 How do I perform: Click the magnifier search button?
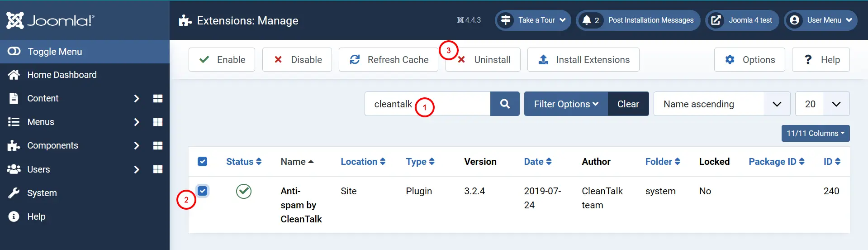(x=505, y=104)
